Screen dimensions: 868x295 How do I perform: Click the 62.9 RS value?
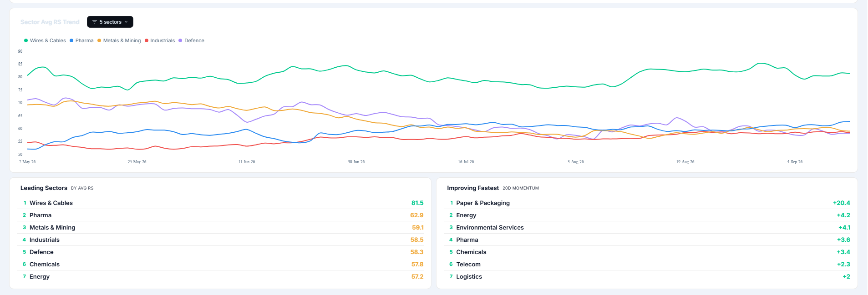[417, 215]
